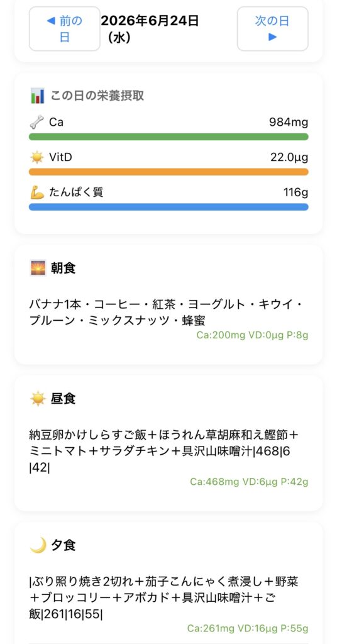Click the bar chart icon beside この日の栄養摂取
337x644 pixels.
[x=37, y=96]
